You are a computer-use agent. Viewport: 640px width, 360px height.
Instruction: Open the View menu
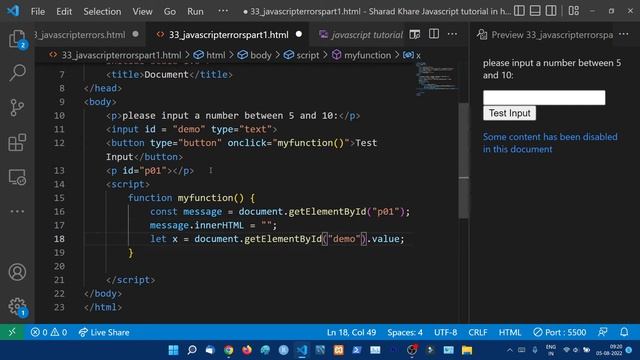142,11
